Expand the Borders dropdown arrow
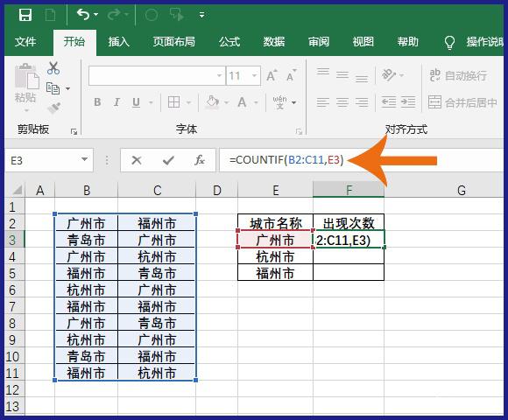 (188, 103)
